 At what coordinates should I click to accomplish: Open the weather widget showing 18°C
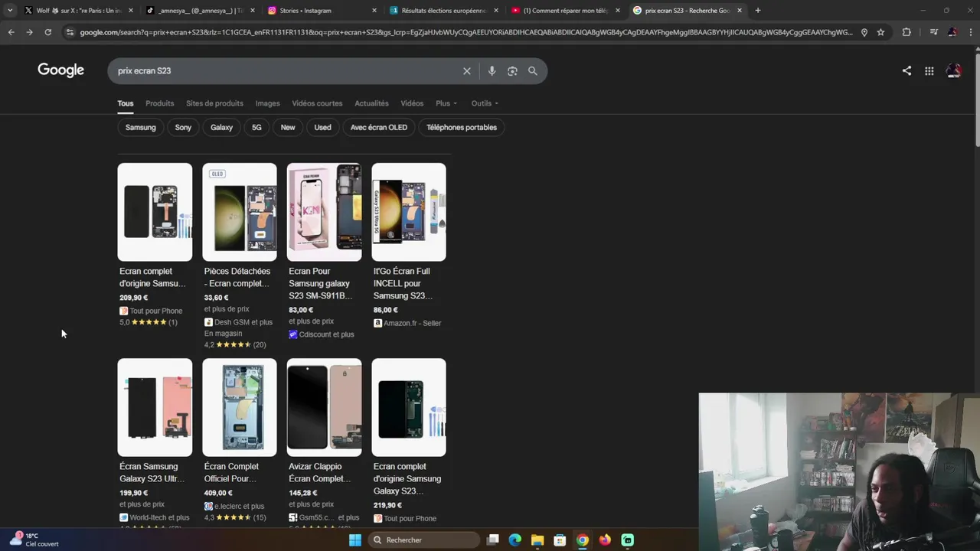point(34,540)
